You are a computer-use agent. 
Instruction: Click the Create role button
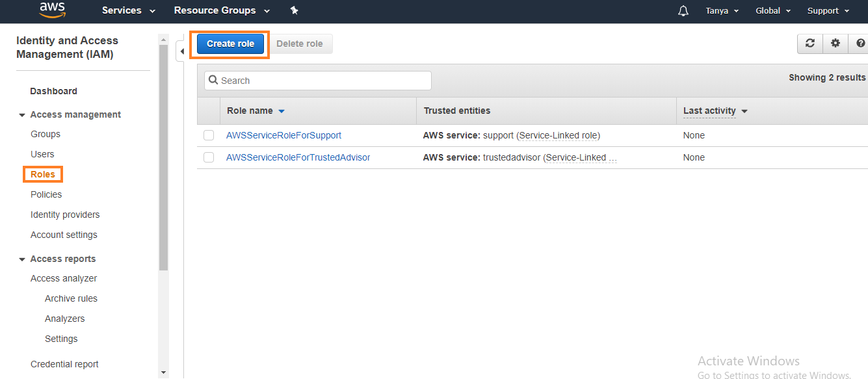click(x=230, y=44)
